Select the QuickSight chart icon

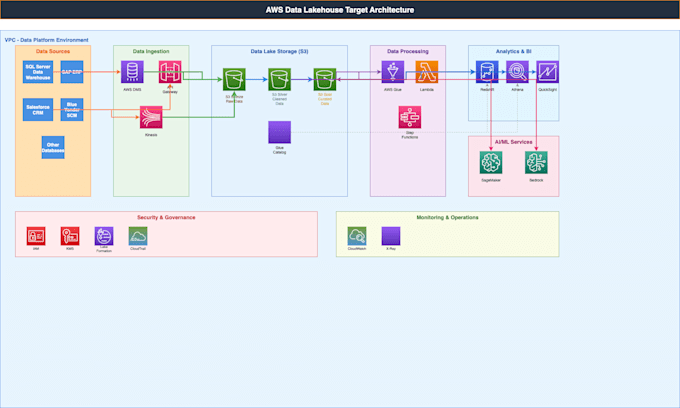pos(547,72)
